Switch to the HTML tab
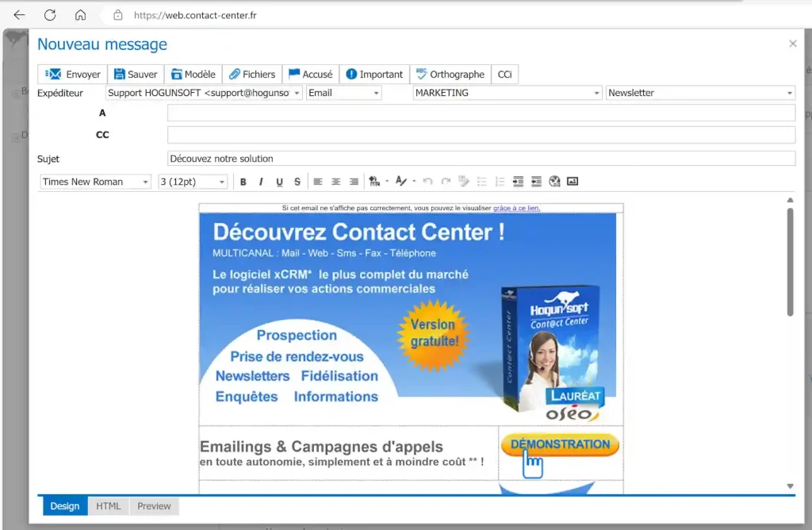Screen dimensions: 812x530 pyautogui.click(x=108, y=506)
